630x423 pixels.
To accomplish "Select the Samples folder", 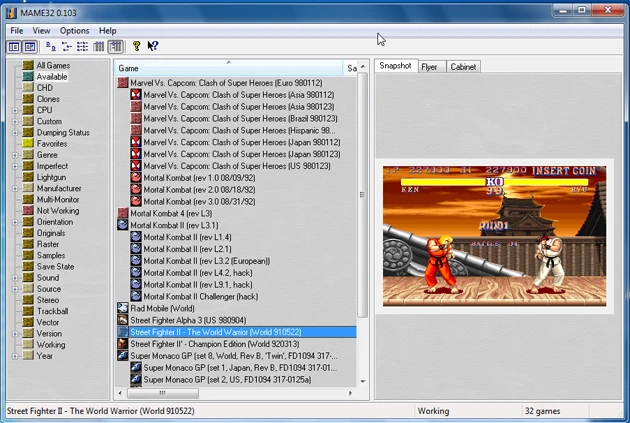I will (x=51, y=255).
